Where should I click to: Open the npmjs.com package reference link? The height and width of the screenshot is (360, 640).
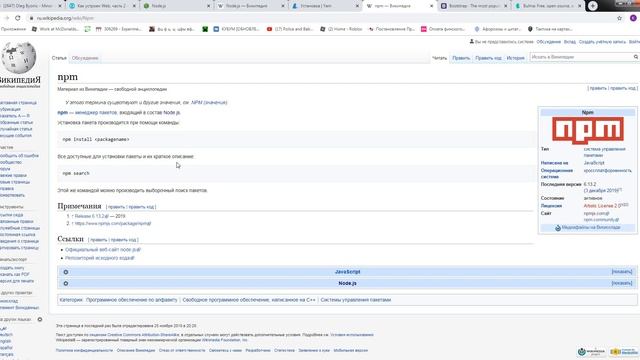(113, 223)
